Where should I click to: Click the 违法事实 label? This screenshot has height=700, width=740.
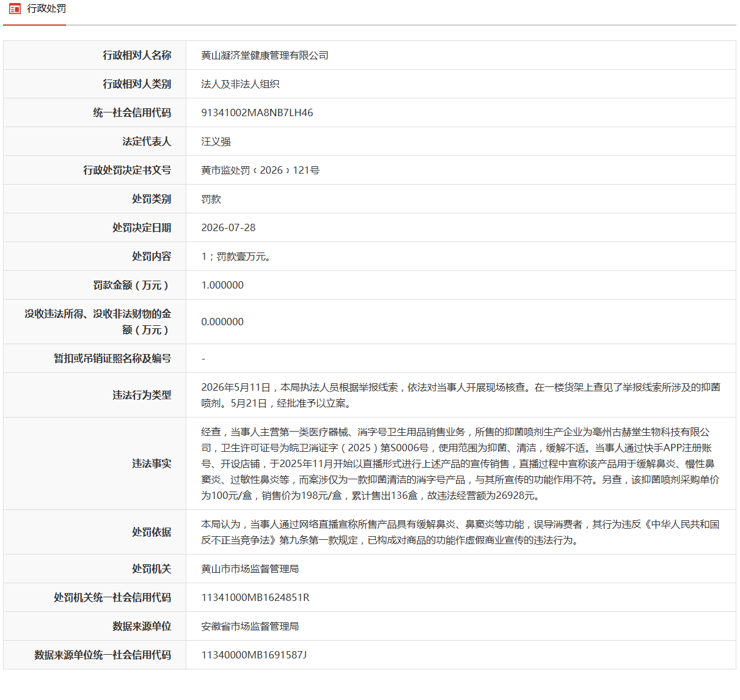point(152,463)
